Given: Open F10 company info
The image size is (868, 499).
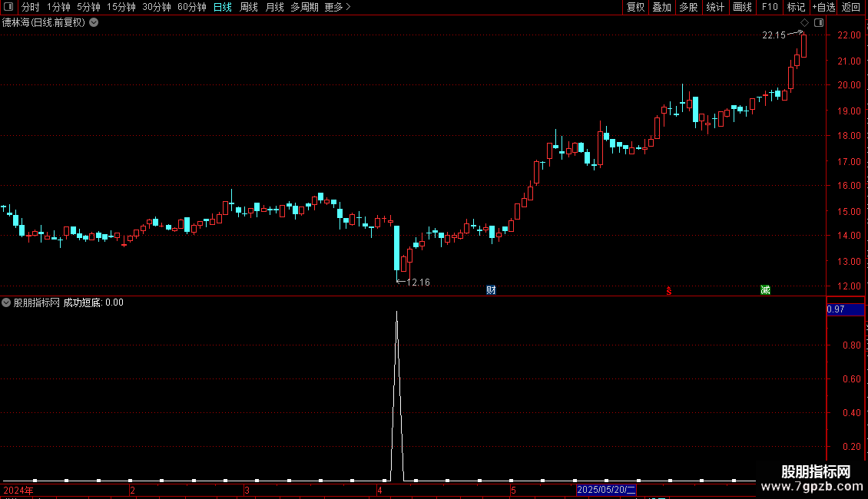Looking at the screenshot, I should click(x=770, y=7).
